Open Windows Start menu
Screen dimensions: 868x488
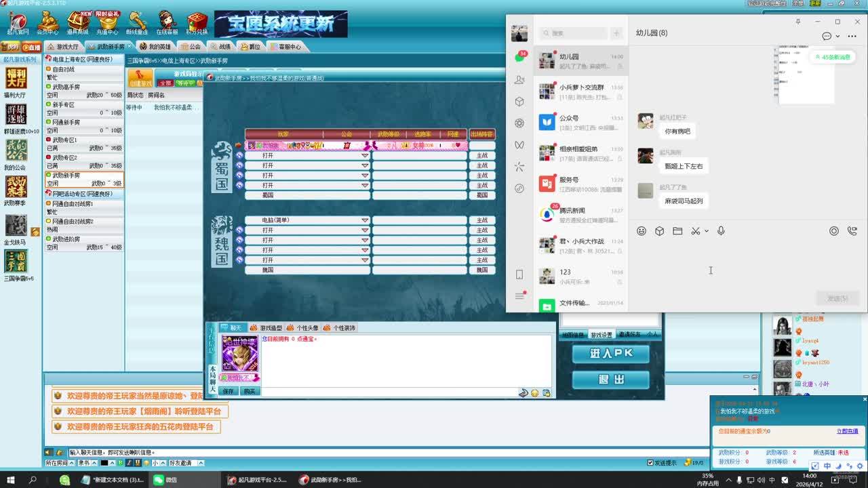(x=11, y=480)
